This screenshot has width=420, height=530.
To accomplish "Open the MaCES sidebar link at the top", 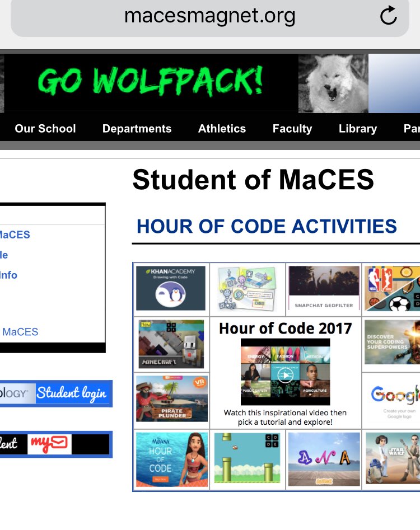I will (x=15, y=234).
